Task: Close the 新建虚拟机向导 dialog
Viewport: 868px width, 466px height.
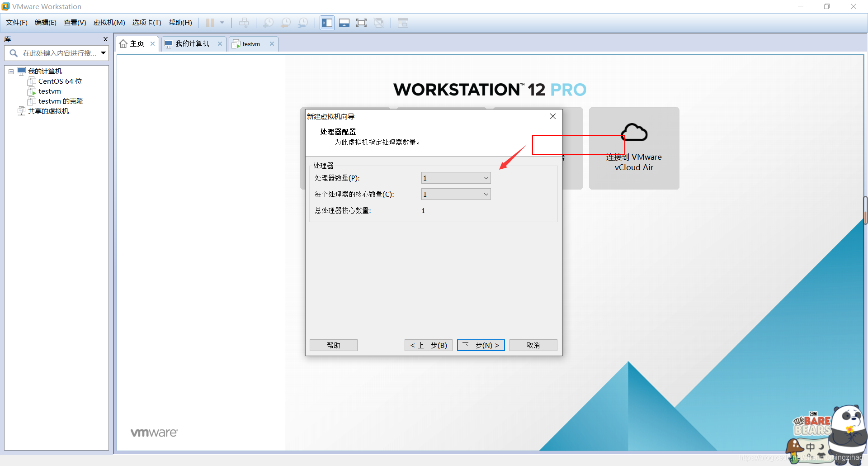Action: click(553, 116)
